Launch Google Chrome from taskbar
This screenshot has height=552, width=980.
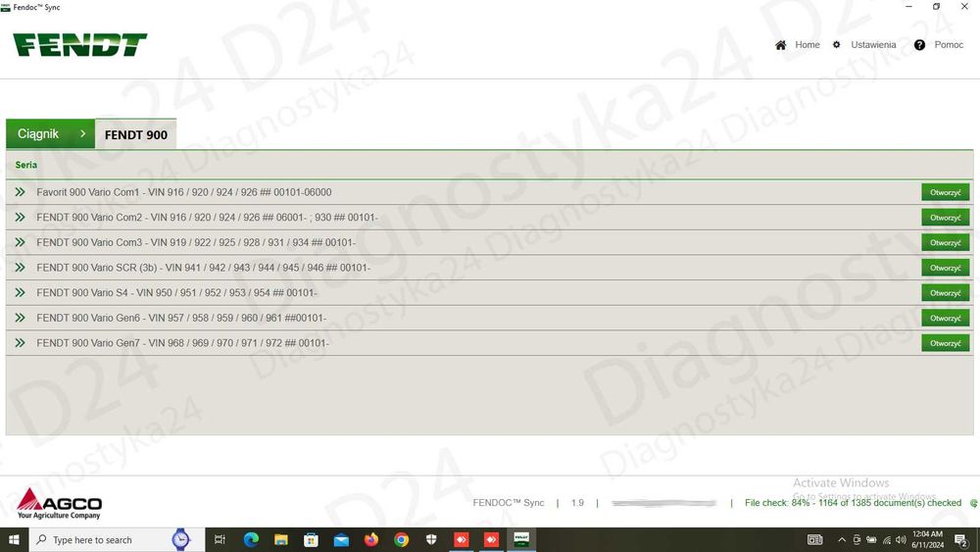coord(401,539)
